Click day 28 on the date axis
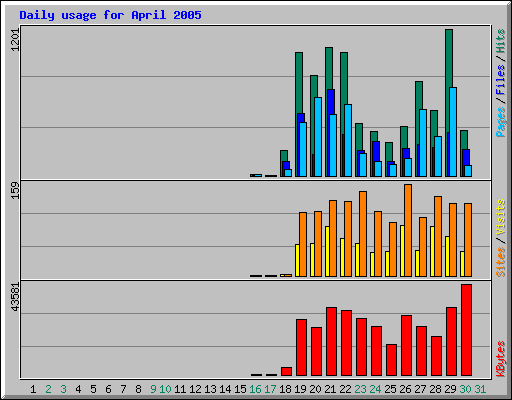The width and height of the screenshot is (512, 400). pyautogui.click(x=435, y=389)
